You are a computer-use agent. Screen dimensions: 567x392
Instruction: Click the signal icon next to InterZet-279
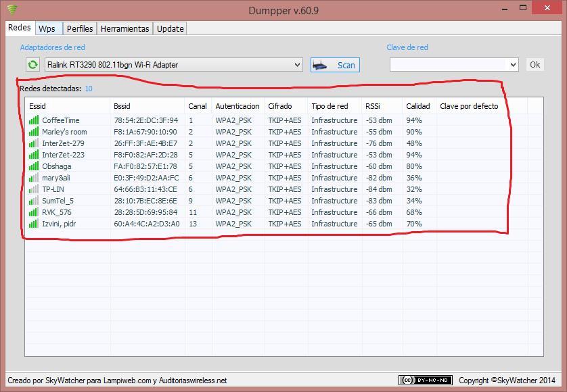click(x=34, y=143)
